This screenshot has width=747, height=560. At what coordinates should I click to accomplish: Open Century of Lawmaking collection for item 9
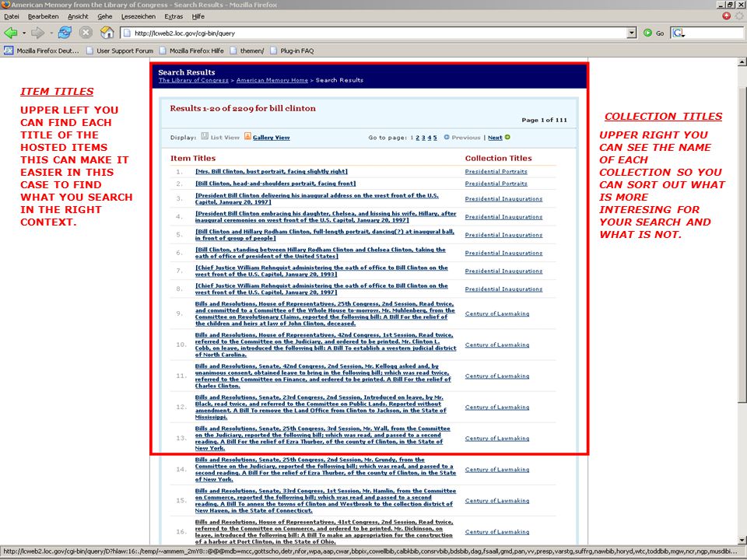click(x=497, y=313)
